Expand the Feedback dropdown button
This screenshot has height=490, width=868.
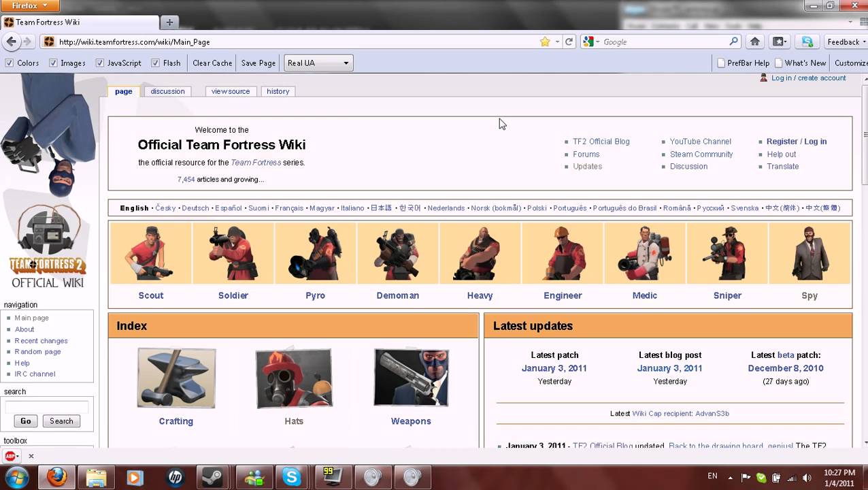846,42
